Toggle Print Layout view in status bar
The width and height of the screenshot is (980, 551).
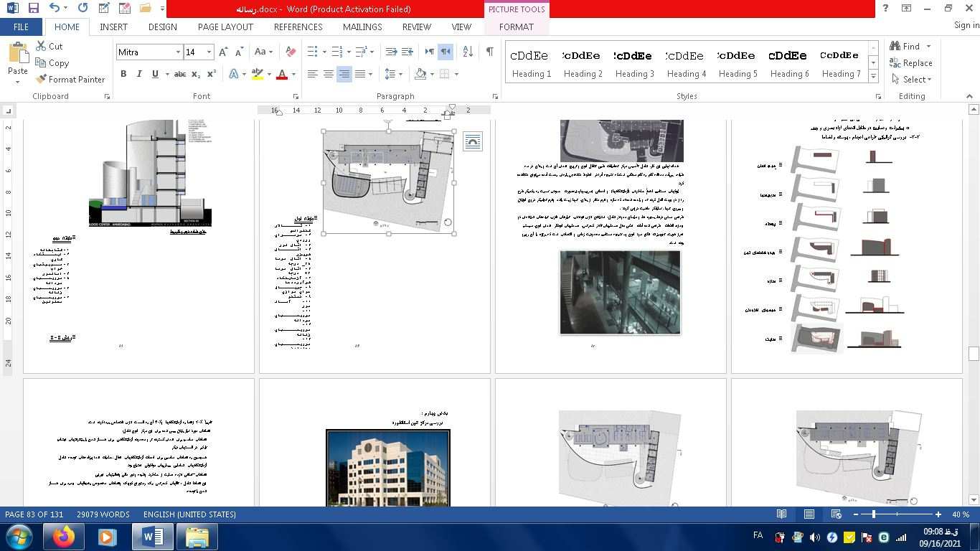809,514
